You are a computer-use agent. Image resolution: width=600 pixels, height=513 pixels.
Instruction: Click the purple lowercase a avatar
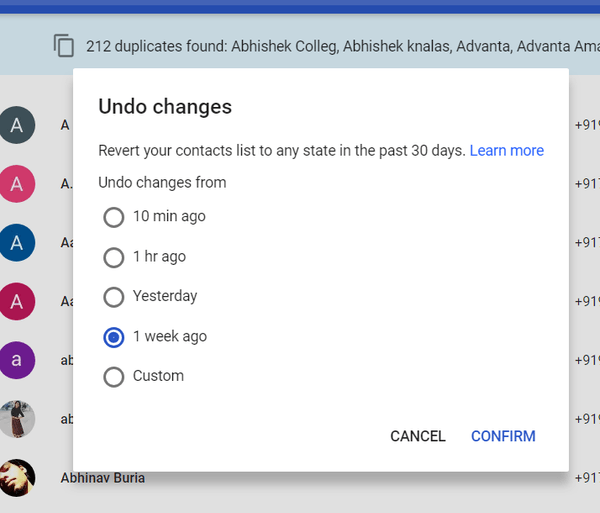[17, 360]
